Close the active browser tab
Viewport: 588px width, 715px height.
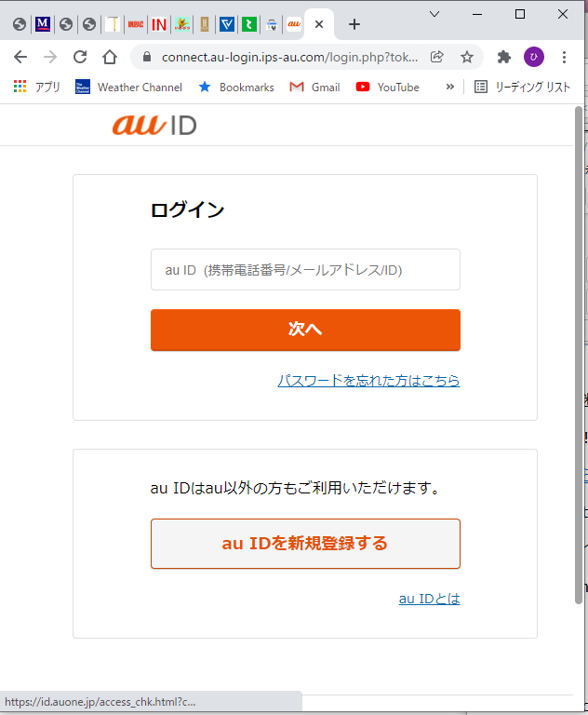tap(319, 24)
